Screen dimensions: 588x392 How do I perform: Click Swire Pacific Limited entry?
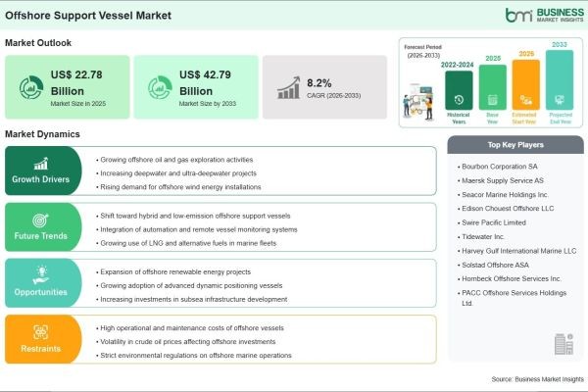point(492,222)
